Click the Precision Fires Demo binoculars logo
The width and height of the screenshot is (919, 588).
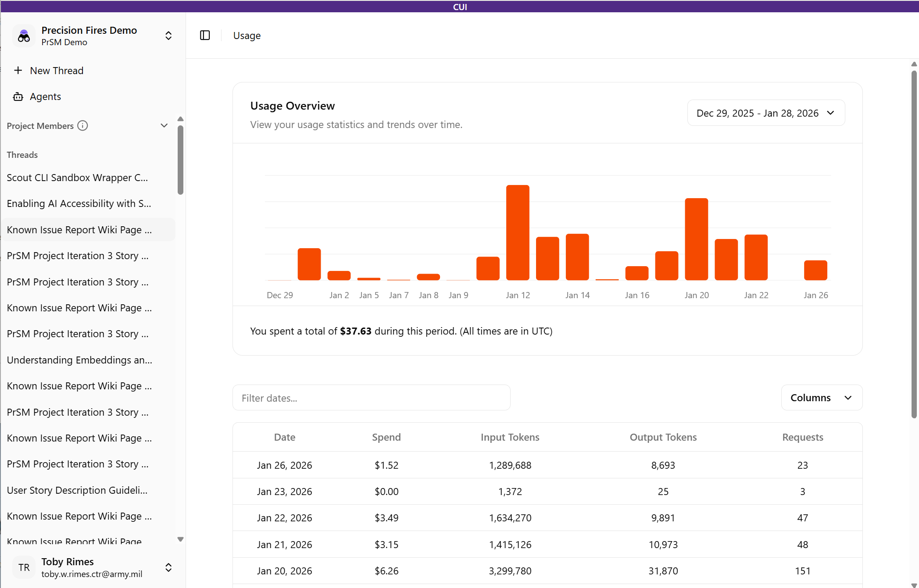coord(24,36)
